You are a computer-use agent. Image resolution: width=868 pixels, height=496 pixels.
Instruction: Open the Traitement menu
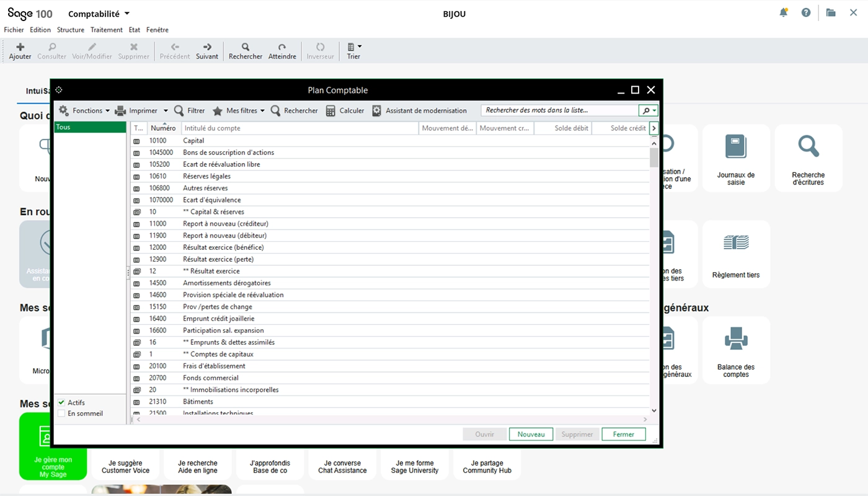[x=107, y=30]
